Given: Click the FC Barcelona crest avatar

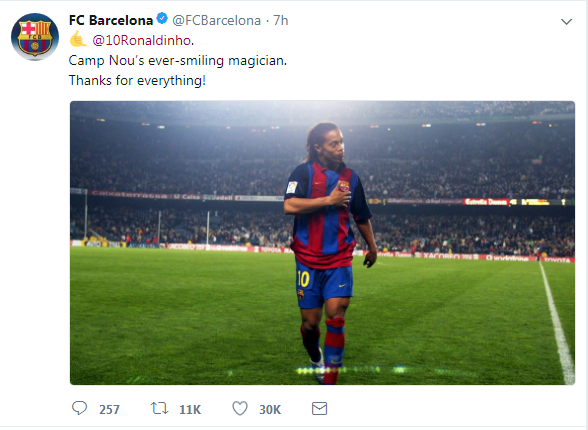Looking at the screenshot, I should tap(35, 37).
